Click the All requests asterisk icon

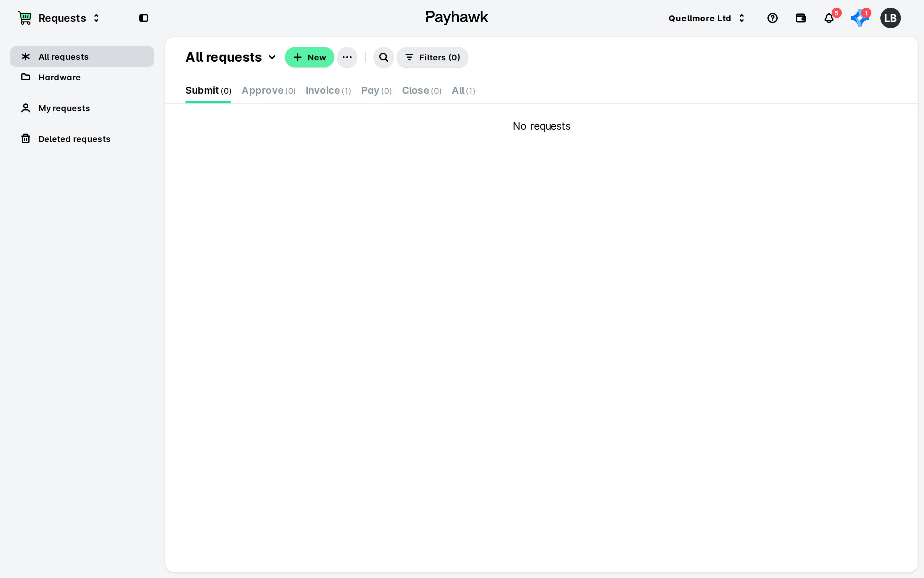point(26,57)
